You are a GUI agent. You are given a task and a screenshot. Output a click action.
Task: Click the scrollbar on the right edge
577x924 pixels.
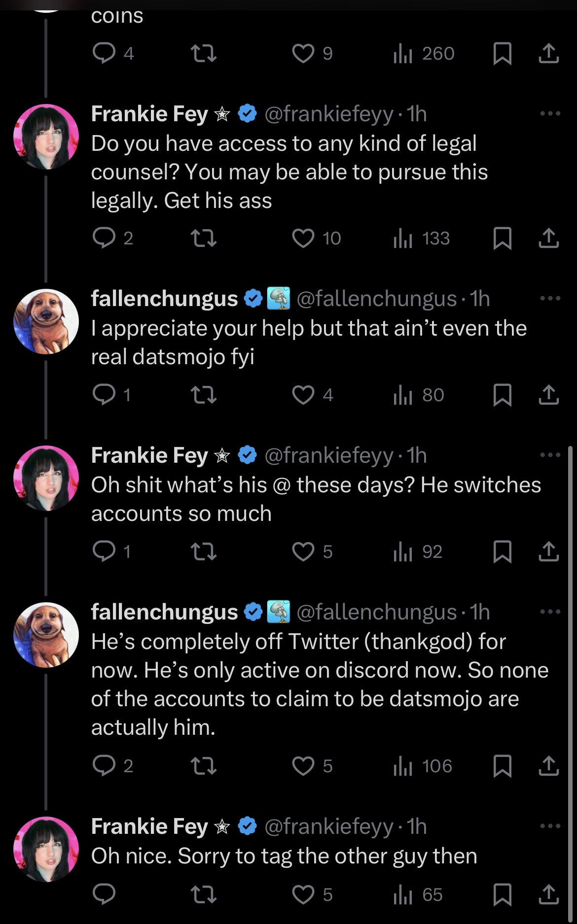click(570, 641)
